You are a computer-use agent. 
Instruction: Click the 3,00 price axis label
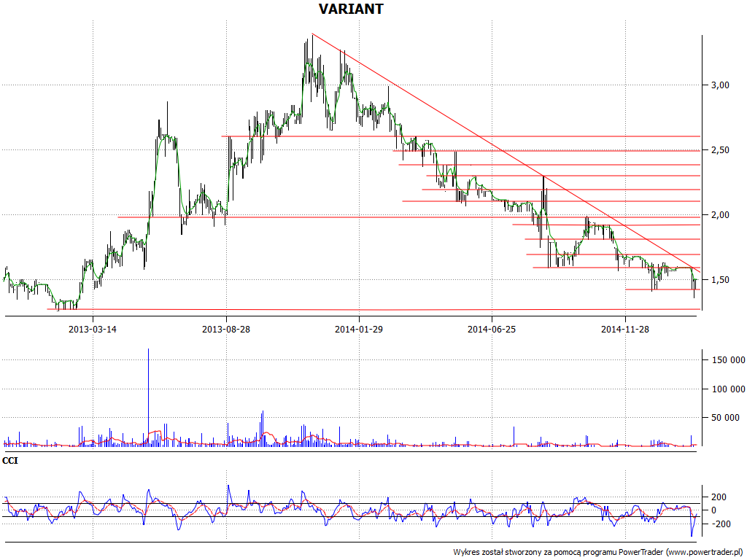[x=720, y=85]
